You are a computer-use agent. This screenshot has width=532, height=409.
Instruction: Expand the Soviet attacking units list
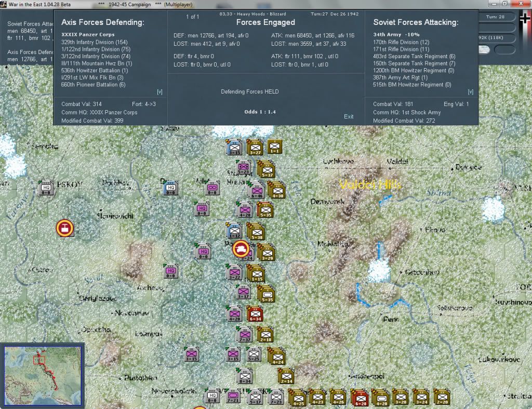470,92
